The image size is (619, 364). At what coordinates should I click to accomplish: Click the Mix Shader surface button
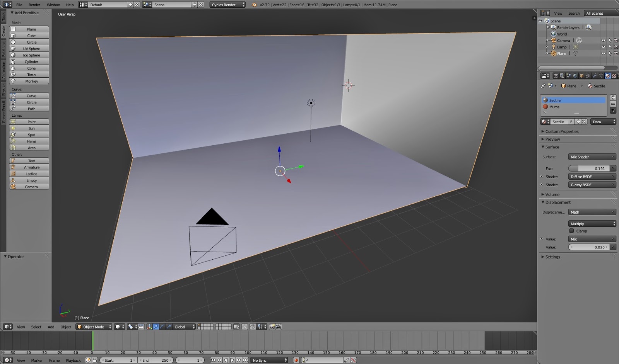click(592, 157)
